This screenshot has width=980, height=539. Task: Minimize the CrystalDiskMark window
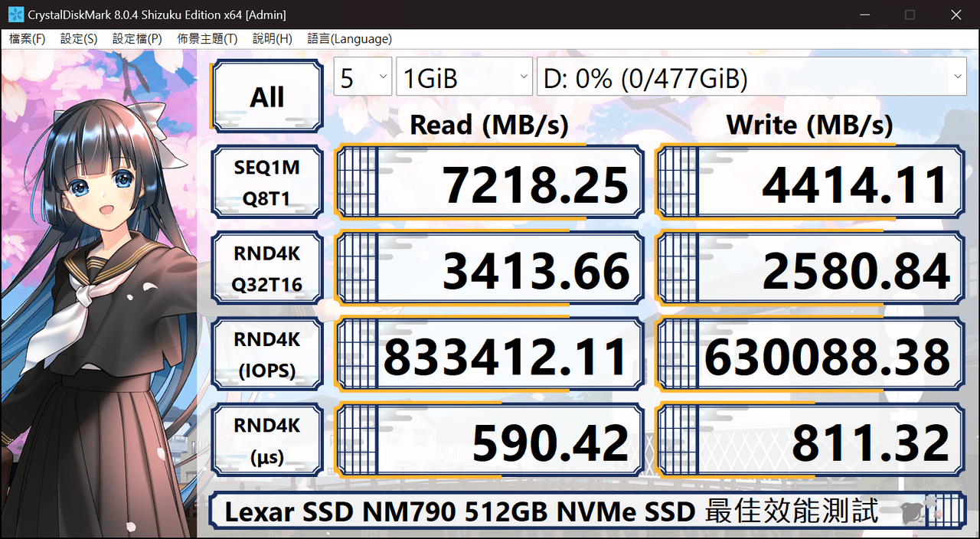[864, 15]
